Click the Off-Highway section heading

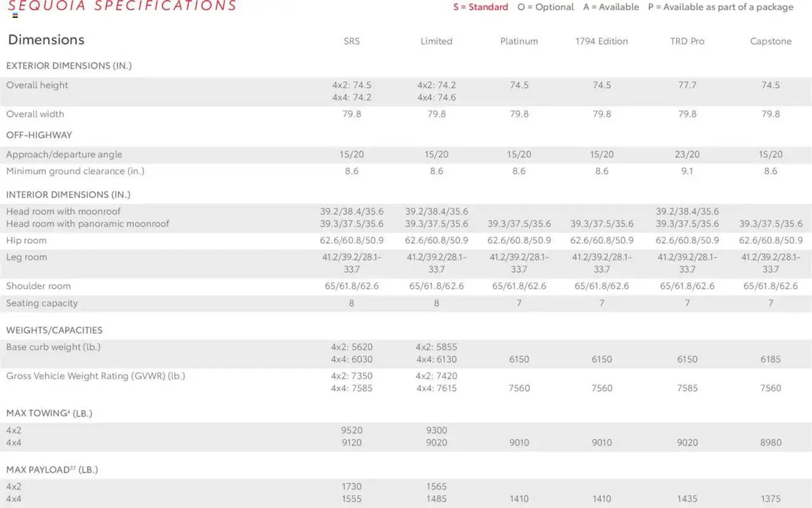[39, 135]
